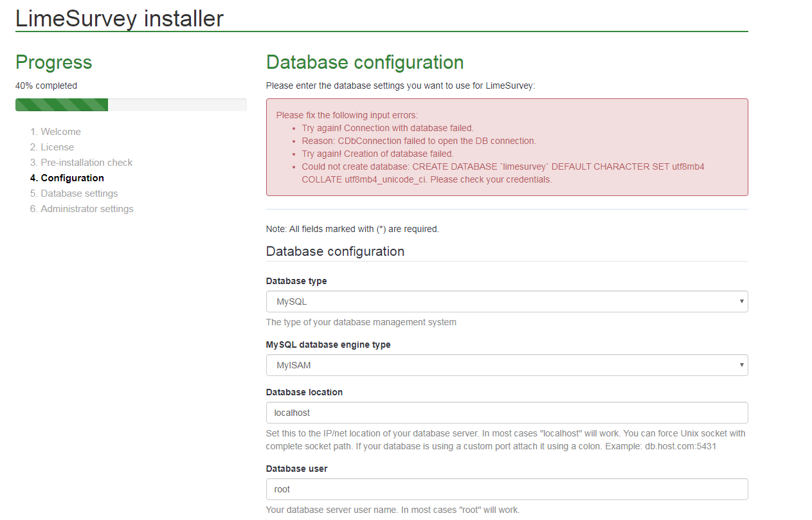The height and width of the screenshot is (520, 812).
Task: Open the Database type dropdown showing MySQL
Action: pos(507,301)
